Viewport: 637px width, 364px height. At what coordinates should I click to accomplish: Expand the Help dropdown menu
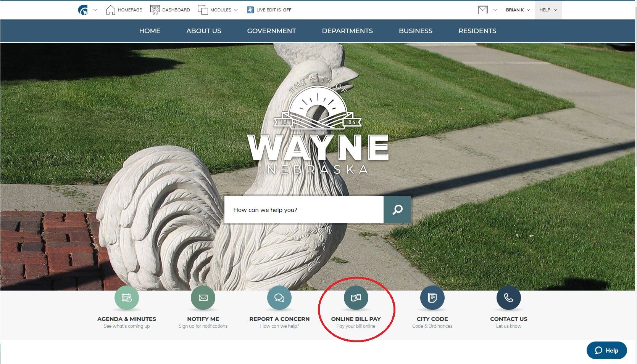(548, 10)
